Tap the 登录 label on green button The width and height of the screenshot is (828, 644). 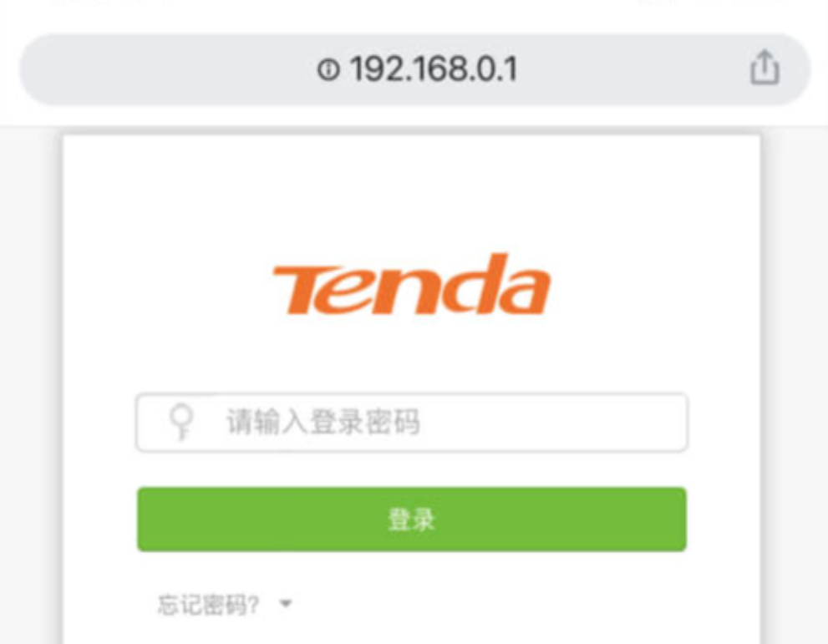click(x=411, y=520)
